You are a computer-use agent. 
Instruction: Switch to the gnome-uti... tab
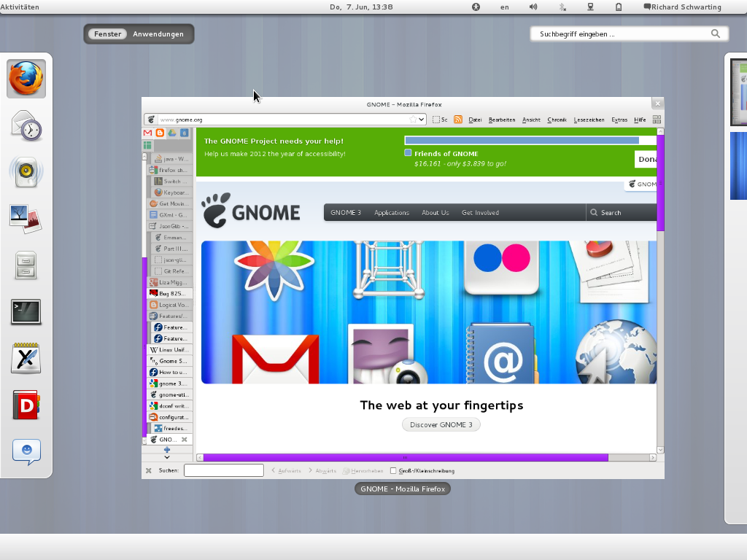(169, 394)
